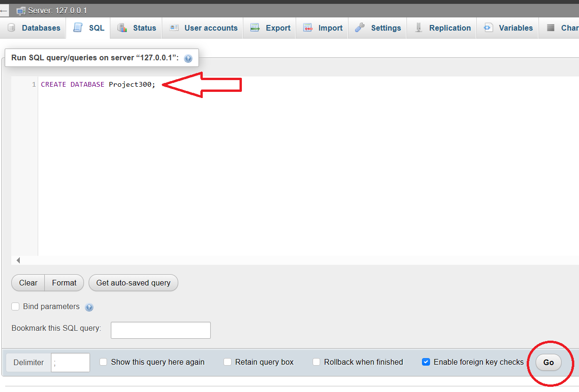Open the Import tab
Image resolution: width=579 pixels, height=392 pixels.
[x=323, y=28]
